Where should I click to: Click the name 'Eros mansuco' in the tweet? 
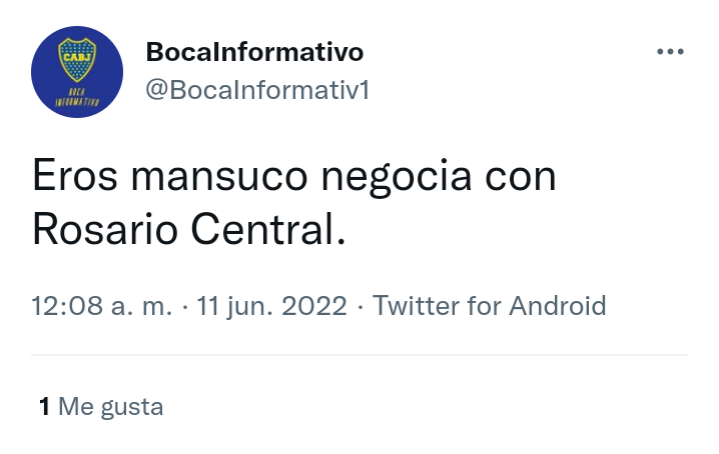coord(170,177)
